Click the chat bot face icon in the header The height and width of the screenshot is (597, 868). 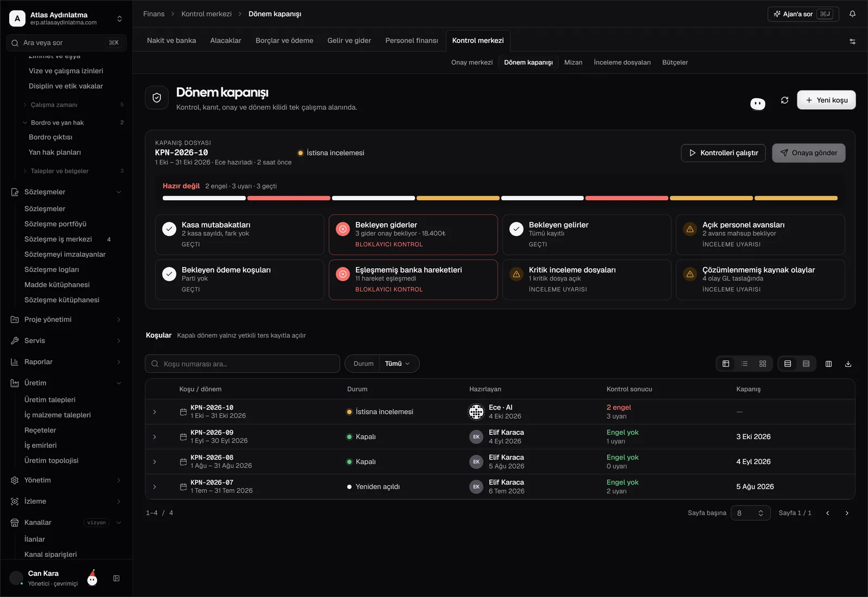pos(758,104)
